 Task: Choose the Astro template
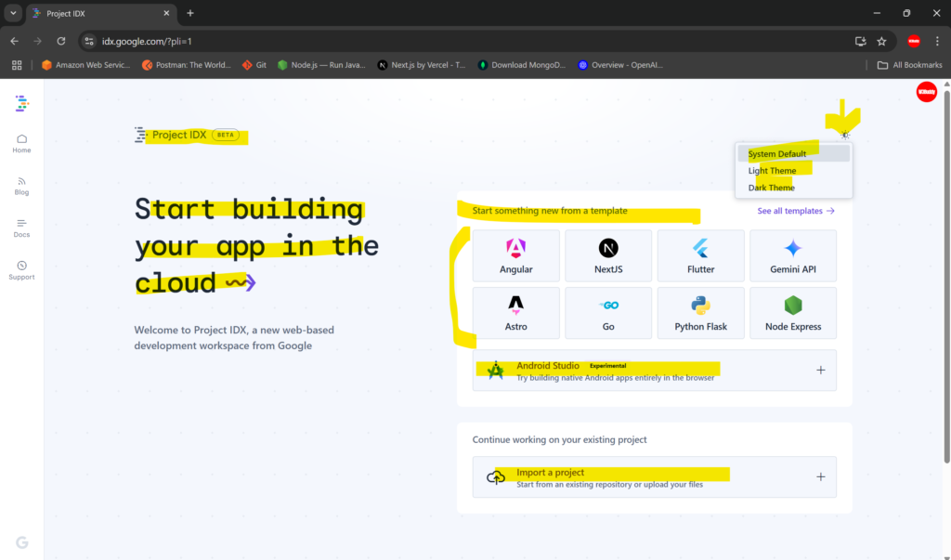tap(516, 313)
